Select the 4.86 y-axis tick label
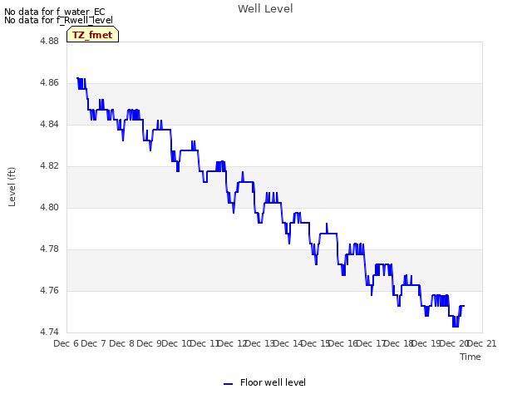The width and height of the screenshot is (532, 399). coord(49,83)
